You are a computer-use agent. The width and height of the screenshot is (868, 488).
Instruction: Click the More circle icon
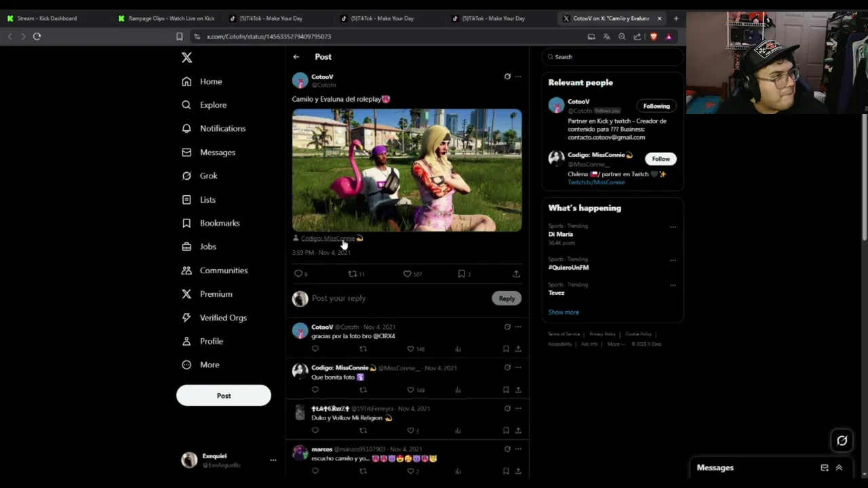pyautogui.click(x=186, y=365)
